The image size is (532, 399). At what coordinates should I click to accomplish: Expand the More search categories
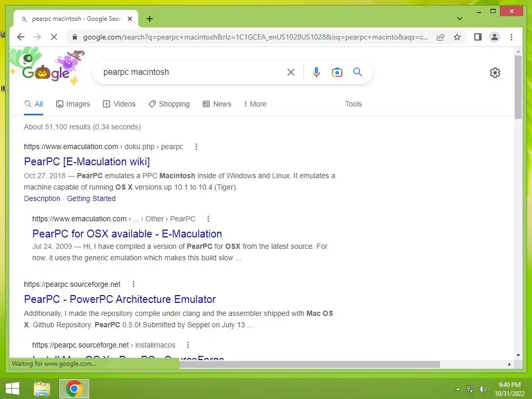click(255, 104)
